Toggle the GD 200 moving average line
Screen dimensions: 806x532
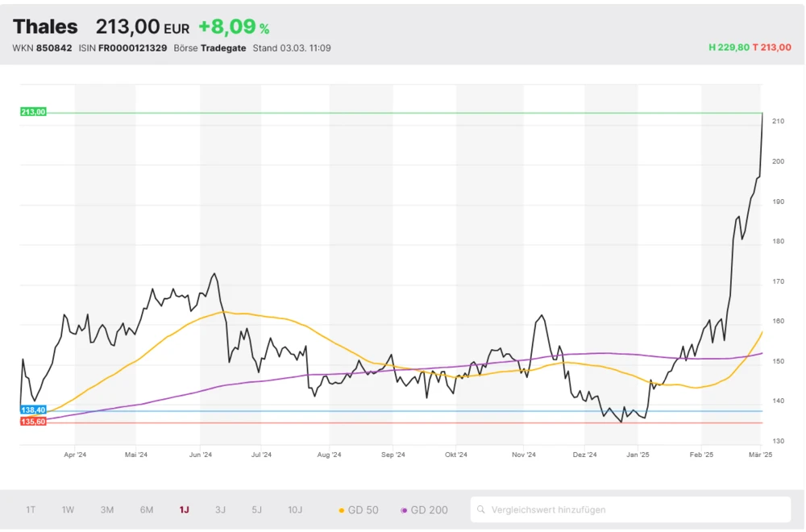pyautogui.click(x=424, y=509)
